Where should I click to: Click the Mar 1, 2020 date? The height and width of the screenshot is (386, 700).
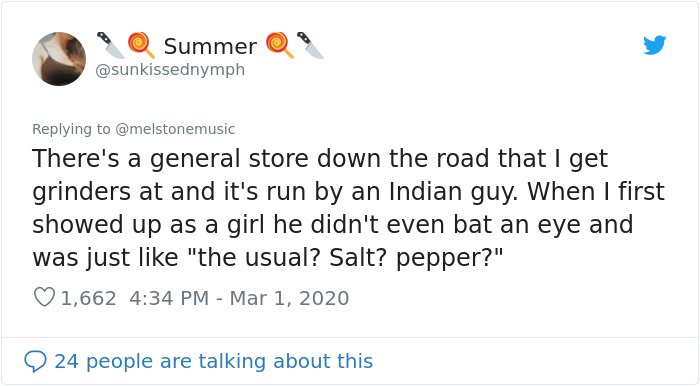[289, 298]
